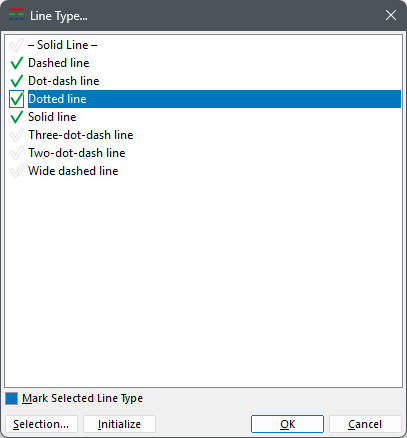This screenshot has height=438, width=407.
Task: Confirm with the OK button
Action: pos(287,424)
